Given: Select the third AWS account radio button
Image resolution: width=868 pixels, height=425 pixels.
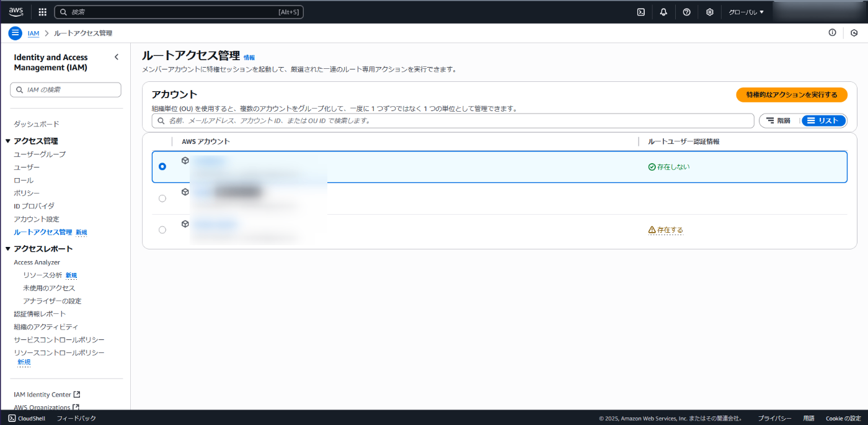Looking at the screenshot, I should tap(162, 230).
